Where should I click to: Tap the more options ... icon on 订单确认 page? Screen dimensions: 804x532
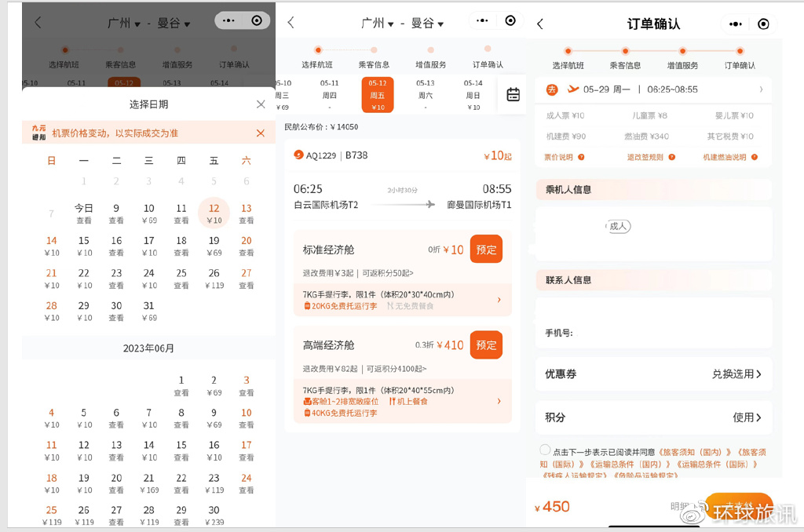[x=735, y=24]
